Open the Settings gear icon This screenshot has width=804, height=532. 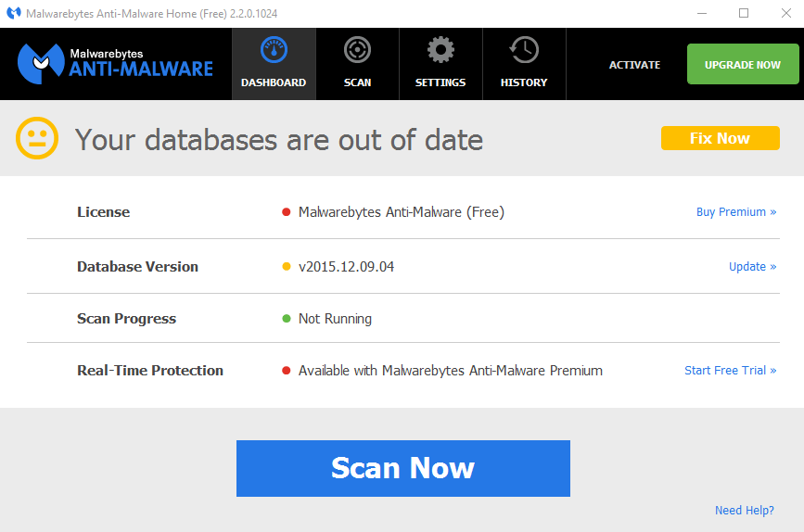point(440,50)
